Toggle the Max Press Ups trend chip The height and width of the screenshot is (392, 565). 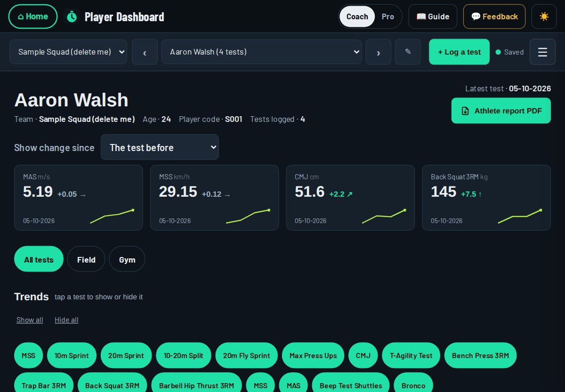click(x=313, y=355)
